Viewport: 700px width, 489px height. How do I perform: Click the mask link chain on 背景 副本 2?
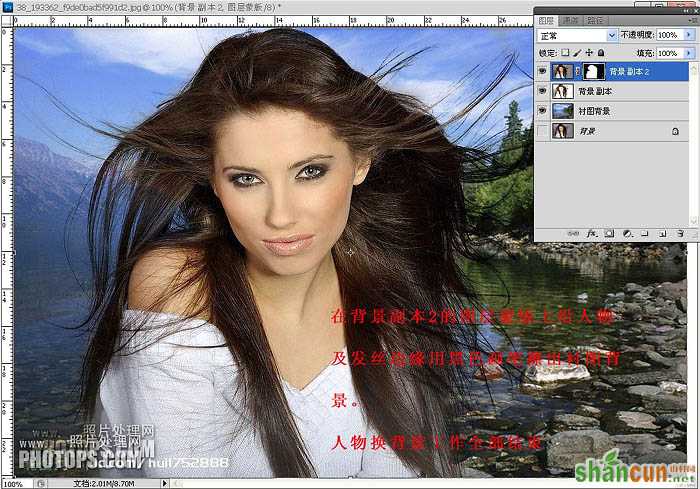578,71
